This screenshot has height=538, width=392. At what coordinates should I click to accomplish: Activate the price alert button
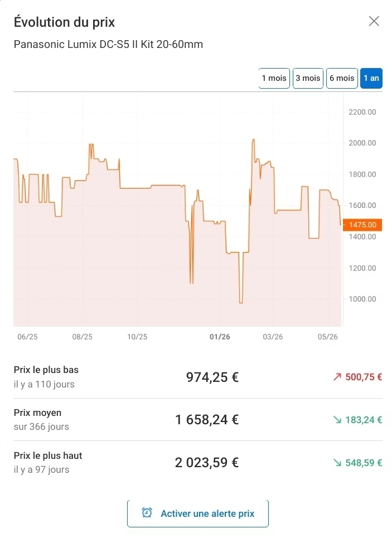tap(198, 513)
